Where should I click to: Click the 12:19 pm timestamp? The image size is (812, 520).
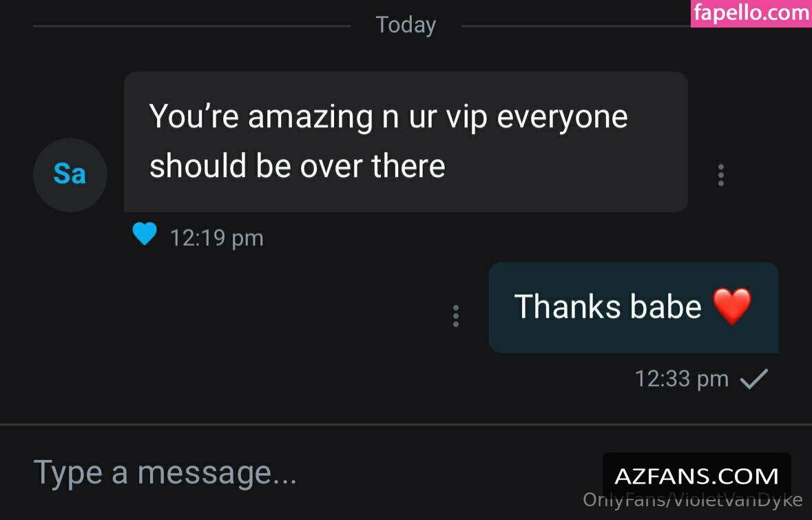(216, 238)
